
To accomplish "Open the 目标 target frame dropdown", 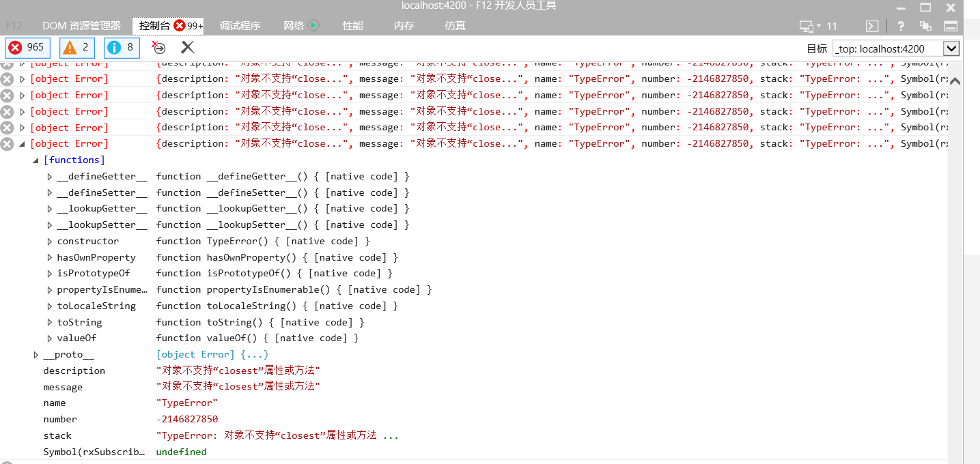I will tap(951, 48).
